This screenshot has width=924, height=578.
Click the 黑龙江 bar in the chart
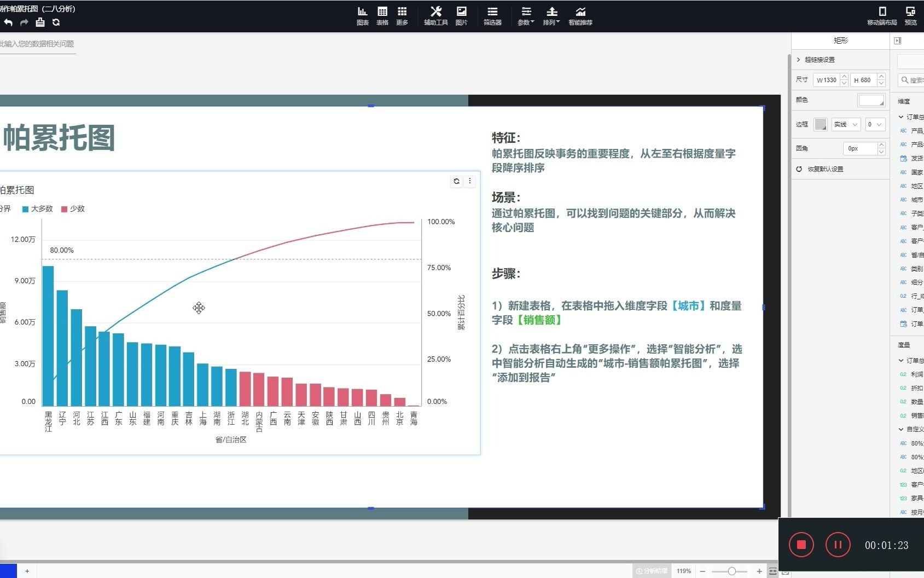[48, 336]
